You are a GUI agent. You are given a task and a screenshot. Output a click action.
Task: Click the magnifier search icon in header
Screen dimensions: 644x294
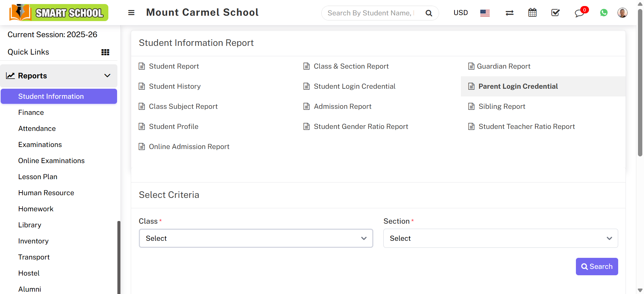[429, 13]
